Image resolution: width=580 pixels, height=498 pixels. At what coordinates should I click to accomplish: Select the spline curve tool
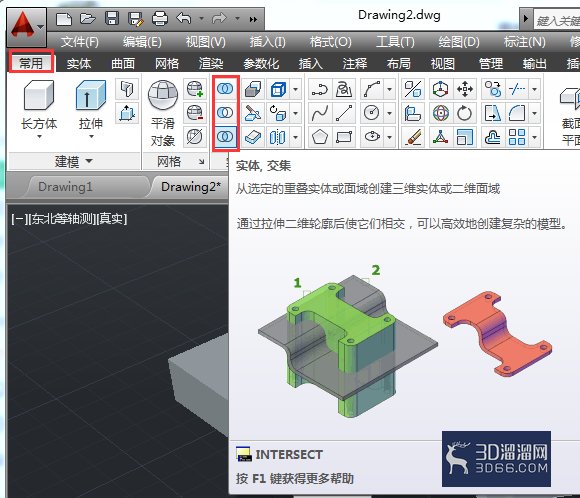320,113
